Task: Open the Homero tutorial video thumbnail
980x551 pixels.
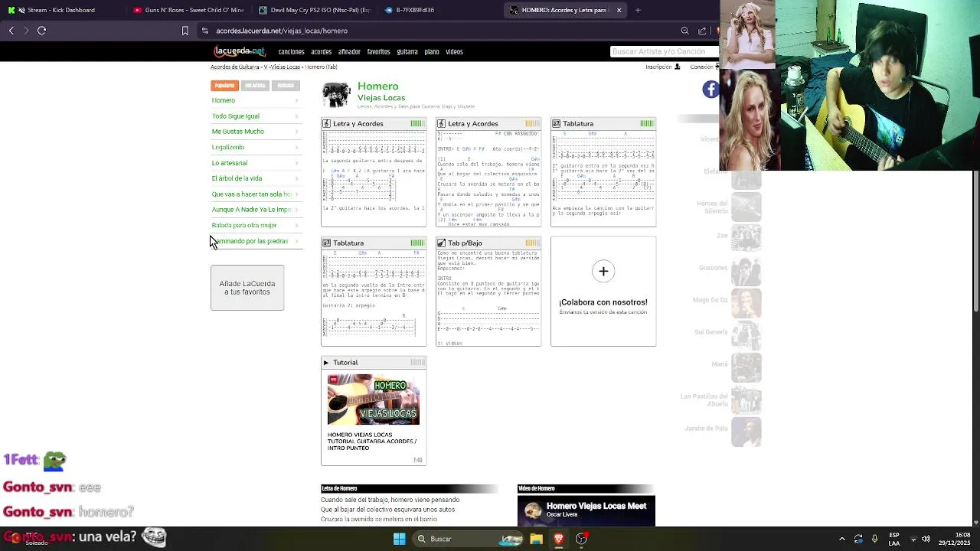Action: pos(374,399)
